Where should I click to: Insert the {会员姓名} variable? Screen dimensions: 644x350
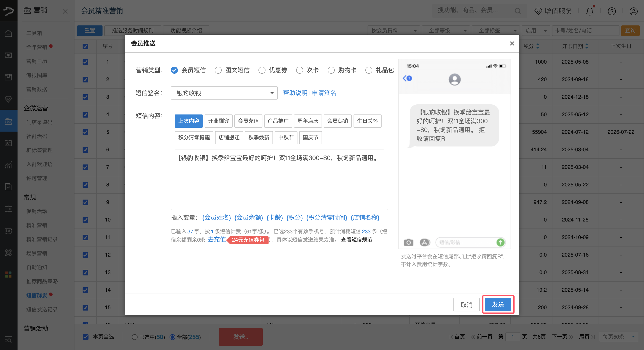[x=216, y=217]
